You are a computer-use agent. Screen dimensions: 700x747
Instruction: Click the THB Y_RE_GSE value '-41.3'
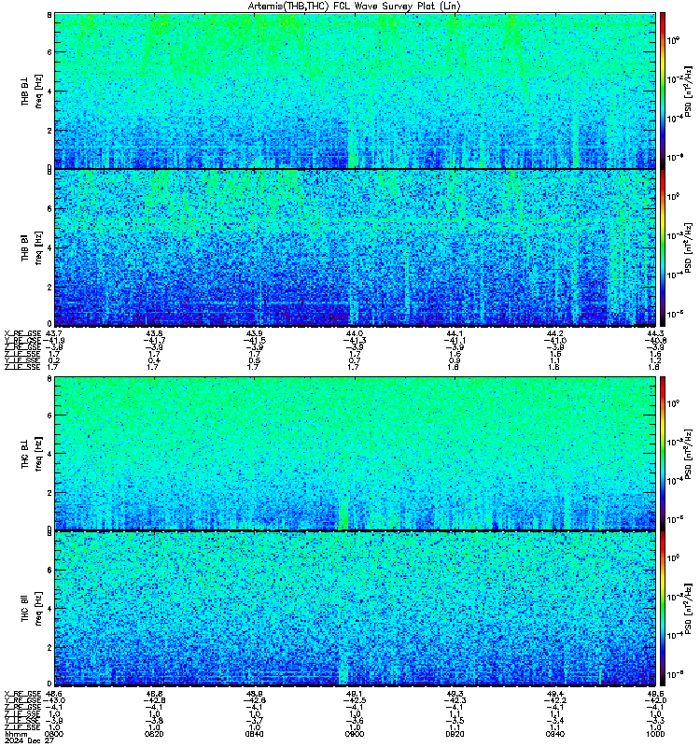[355, 341]
